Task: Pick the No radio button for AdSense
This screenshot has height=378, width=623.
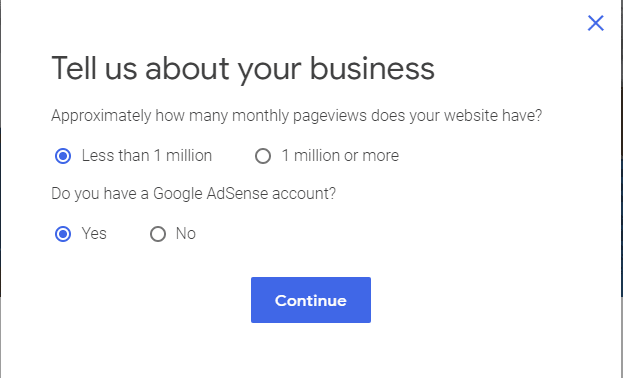Action: [x=158, y=234]
